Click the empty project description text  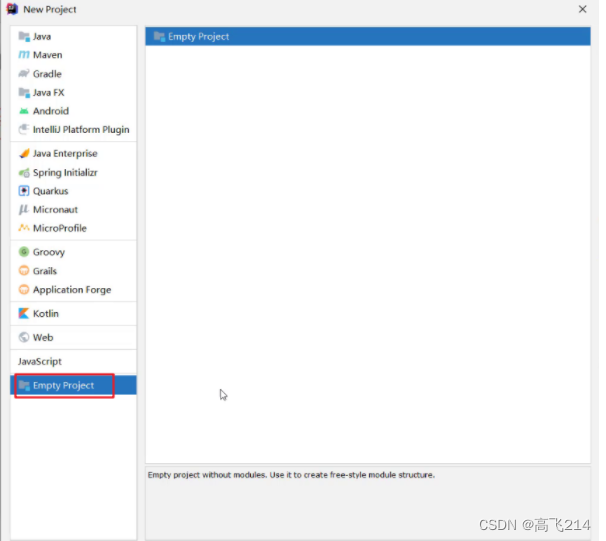pyautogui.click(x=291, y=475)
